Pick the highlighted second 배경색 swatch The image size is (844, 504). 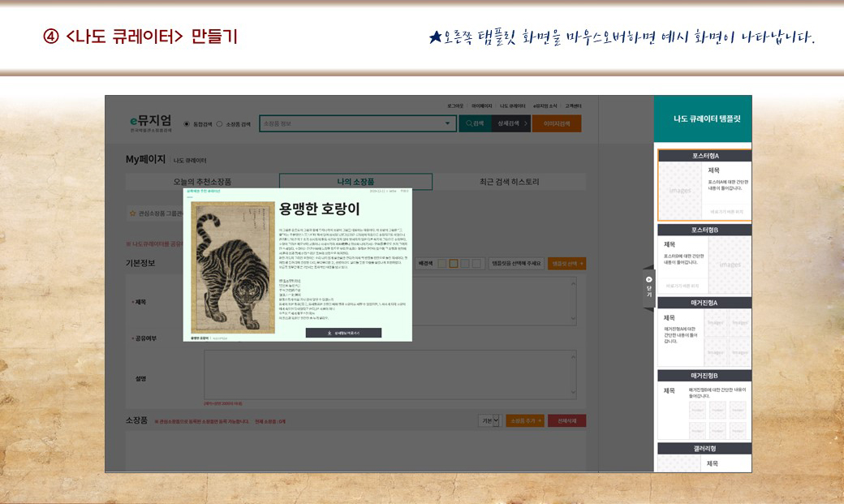point(453,263)
